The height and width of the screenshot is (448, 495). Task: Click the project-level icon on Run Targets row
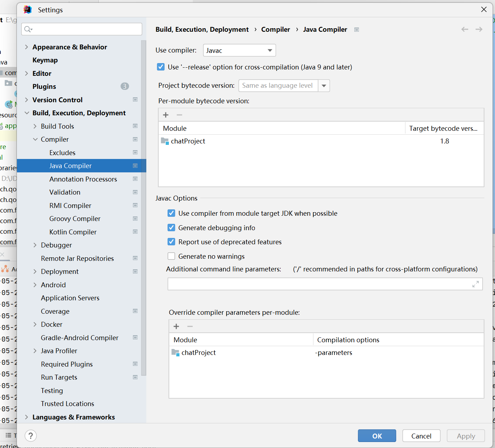(135, 377)
